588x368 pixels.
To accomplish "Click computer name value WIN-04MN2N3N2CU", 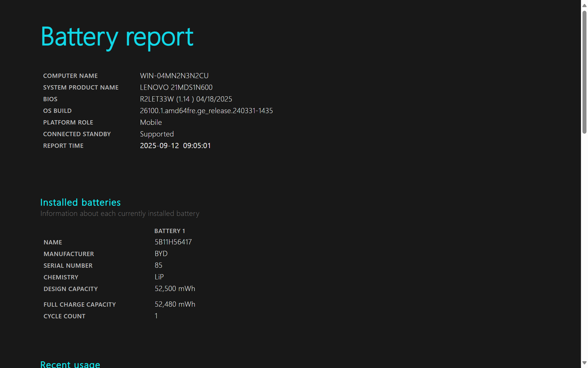I will pos(174,76).
